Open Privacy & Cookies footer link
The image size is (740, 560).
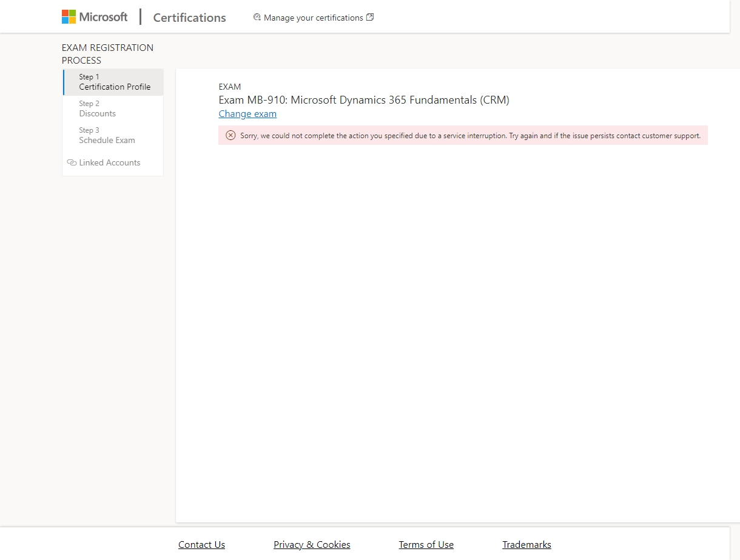pyautogui.click(x=312, y=544)
